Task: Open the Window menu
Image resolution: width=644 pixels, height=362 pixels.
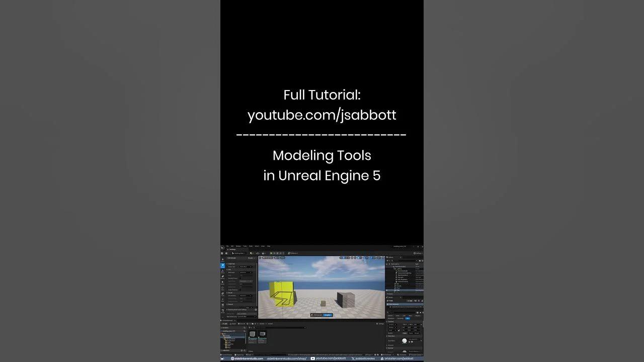Action: click(x=237, y=246)
